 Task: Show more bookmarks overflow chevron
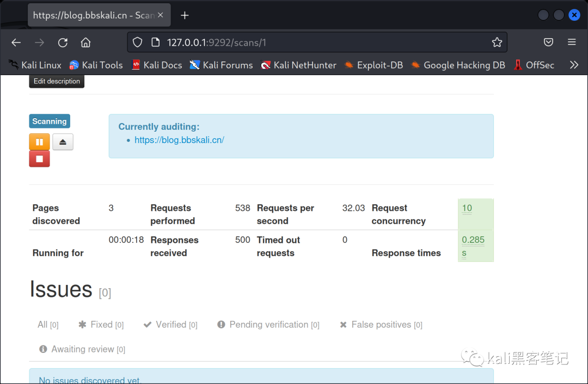tap(573, 65)
